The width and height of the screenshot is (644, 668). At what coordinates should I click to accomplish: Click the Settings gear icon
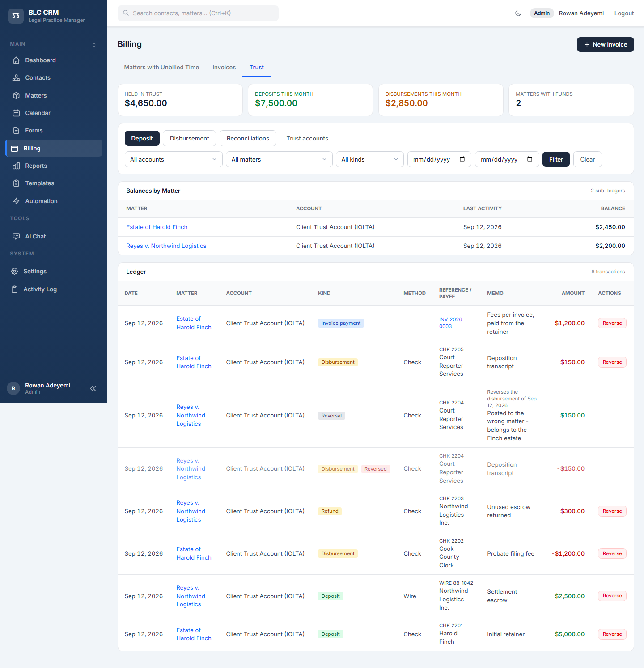click(x=15, y=272)
